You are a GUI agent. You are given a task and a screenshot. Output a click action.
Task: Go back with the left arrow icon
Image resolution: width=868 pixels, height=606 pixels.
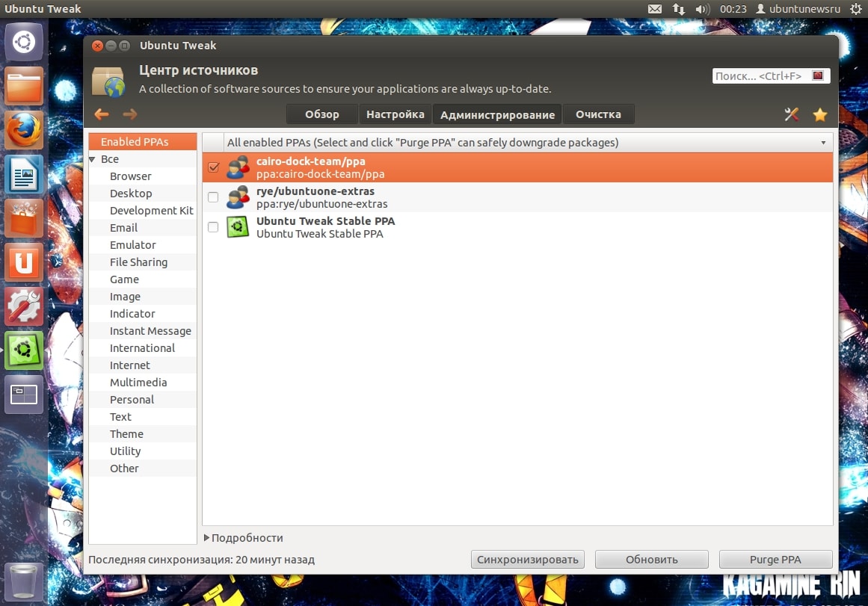101,114
